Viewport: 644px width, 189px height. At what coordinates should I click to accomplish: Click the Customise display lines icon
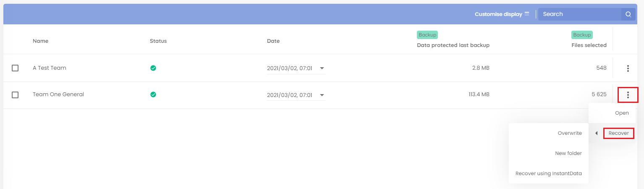(527, 14)
